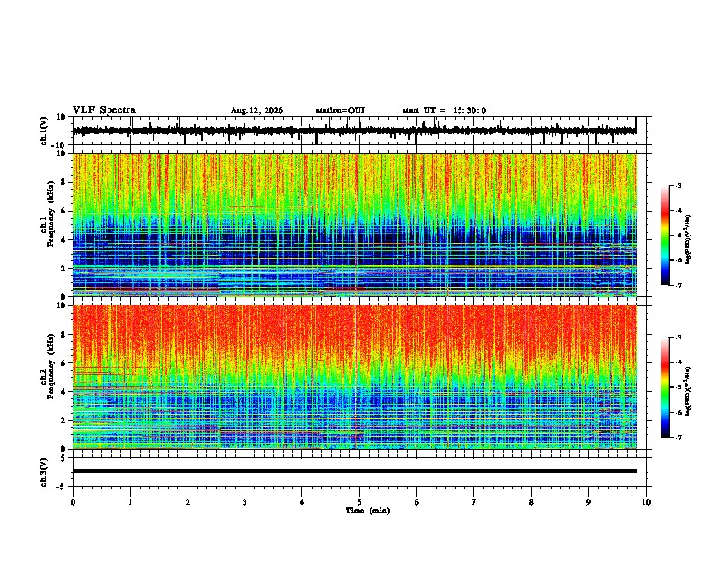Image resolution: width=728 pixels, height=563 pixels.
Task: Select the "ch.3(V)" axis label
Action: (x=44, y=472)
